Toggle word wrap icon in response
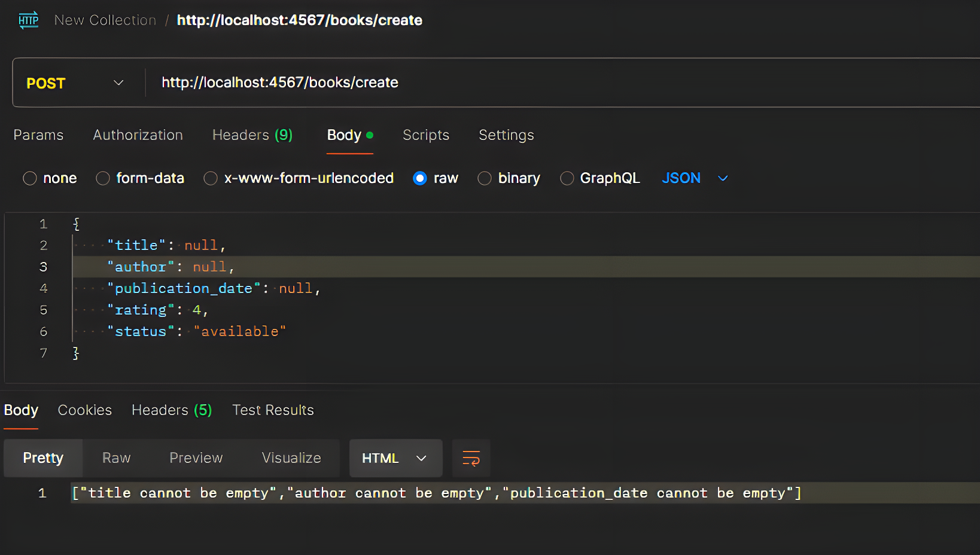The width and height of the screenshot is (980, 555). 471,458
